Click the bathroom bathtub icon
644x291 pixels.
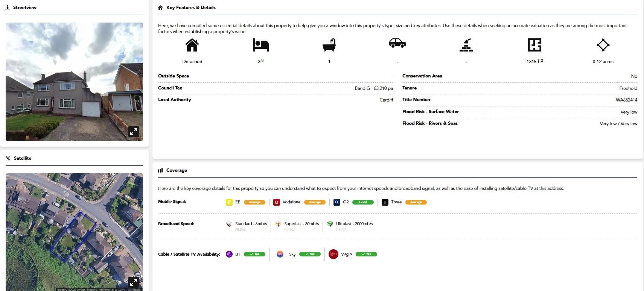[x=329, y=45]
